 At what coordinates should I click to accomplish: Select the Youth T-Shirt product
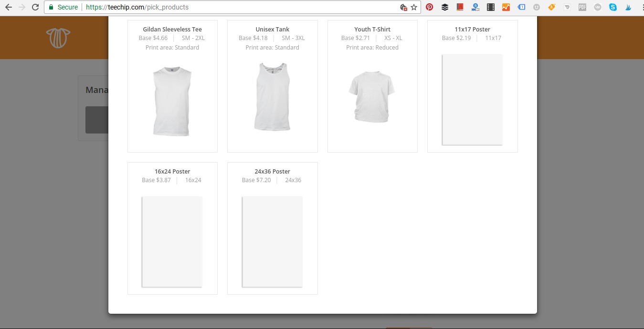[372, 86]
